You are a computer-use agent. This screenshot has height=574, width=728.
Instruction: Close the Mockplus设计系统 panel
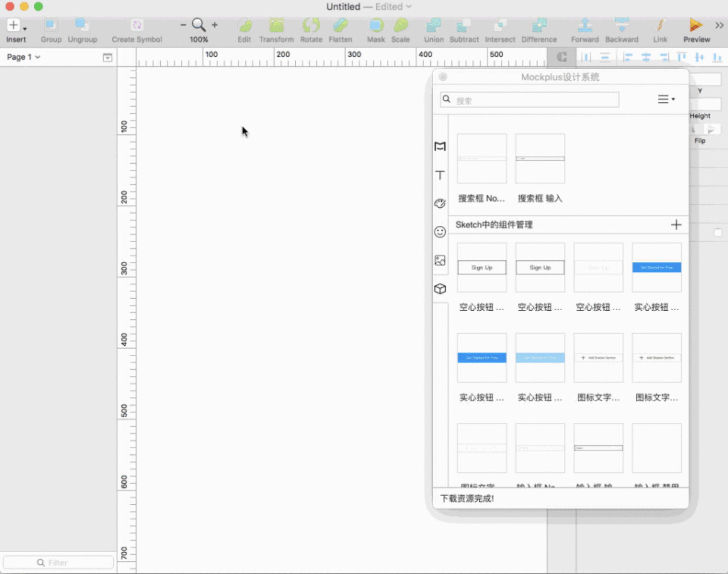(443, 77)
